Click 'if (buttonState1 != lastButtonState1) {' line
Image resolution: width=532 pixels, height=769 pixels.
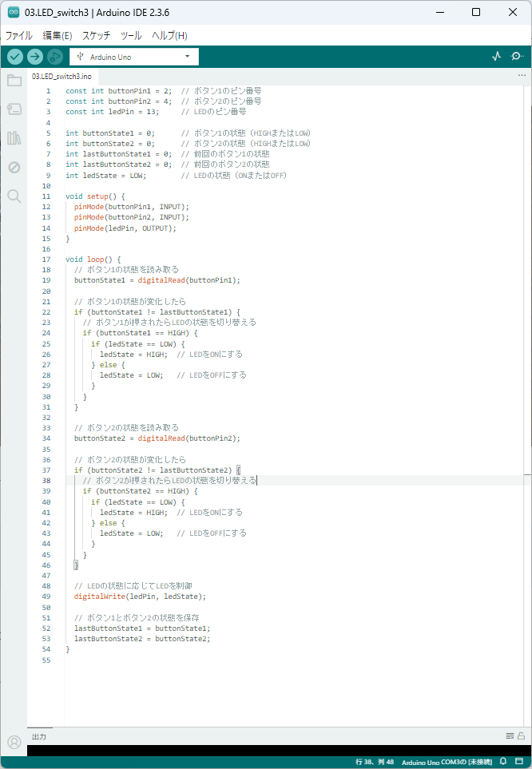click(x=157, y=312)
